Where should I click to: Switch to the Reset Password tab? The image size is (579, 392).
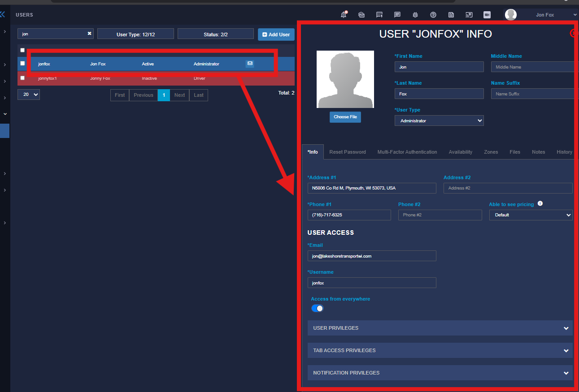click(x=348, y=152)
